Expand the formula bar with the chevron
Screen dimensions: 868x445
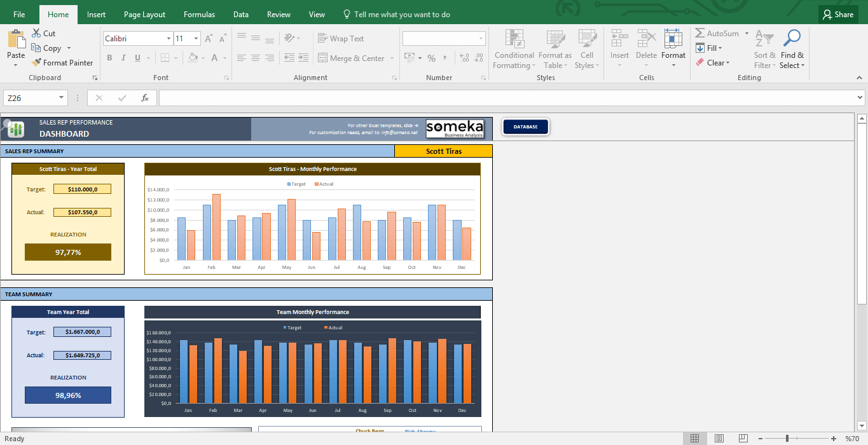[x=860, y=98]
